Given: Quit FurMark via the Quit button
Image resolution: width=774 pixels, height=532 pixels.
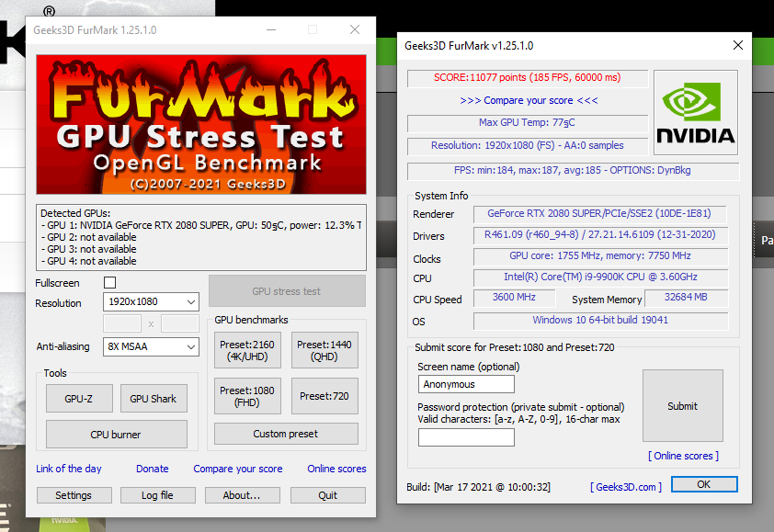Looking at the screenshot, I should (328, 495).
